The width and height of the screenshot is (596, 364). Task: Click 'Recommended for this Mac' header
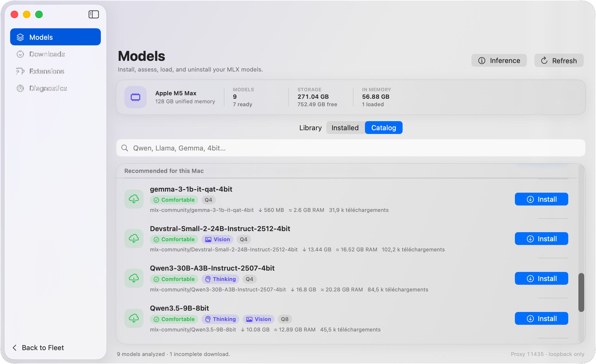(x=164, y=171)
